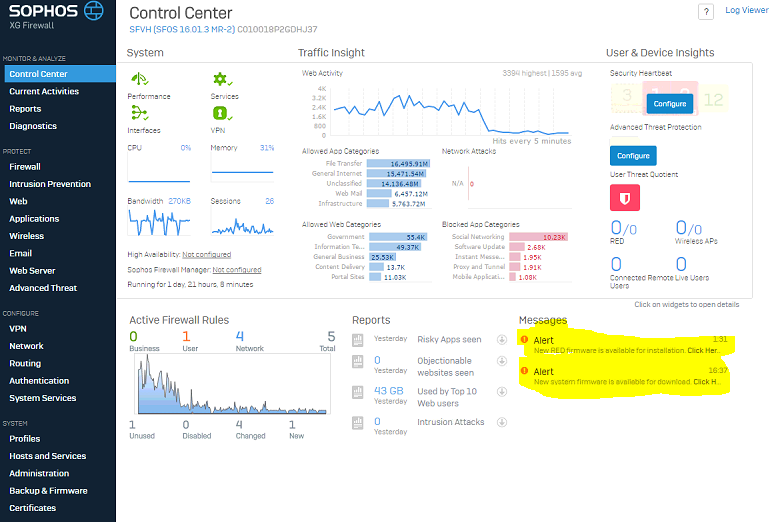The image size is (780, 522).
Task: Configure Advanced Threat Protection
Action: 633,156
